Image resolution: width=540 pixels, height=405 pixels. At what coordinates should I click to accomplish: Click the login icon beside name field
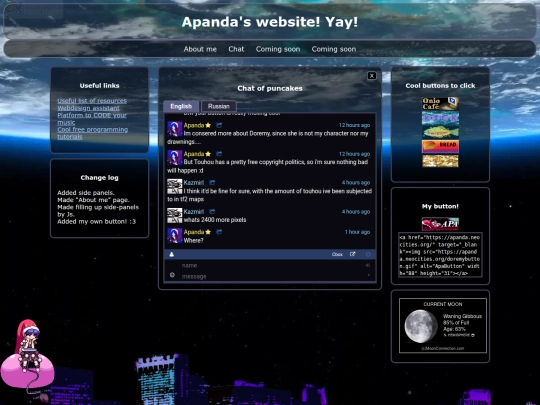[368, 265]
